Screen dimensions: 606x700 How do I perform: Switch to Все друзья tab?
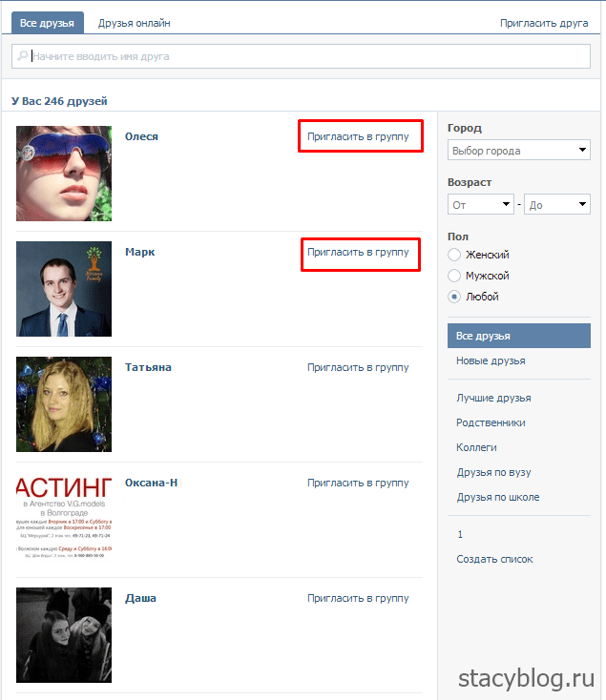(48, 23)
